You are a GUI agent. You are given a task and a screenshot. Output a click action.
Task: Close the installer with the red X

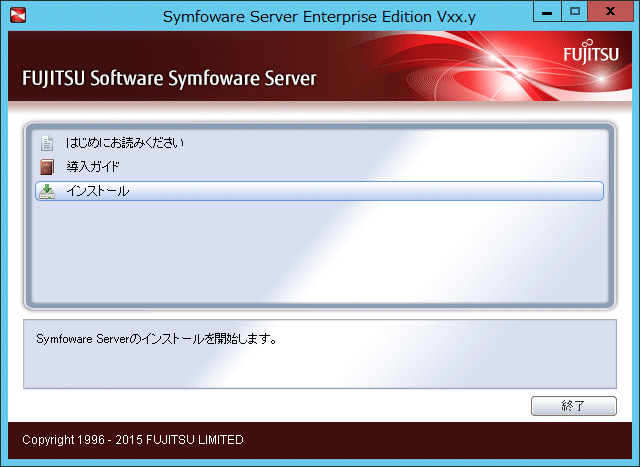pos(611,11)
